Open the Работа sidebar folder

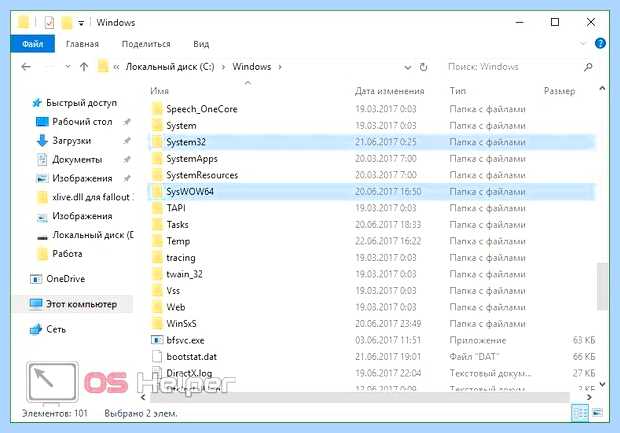tap(67, 254)
